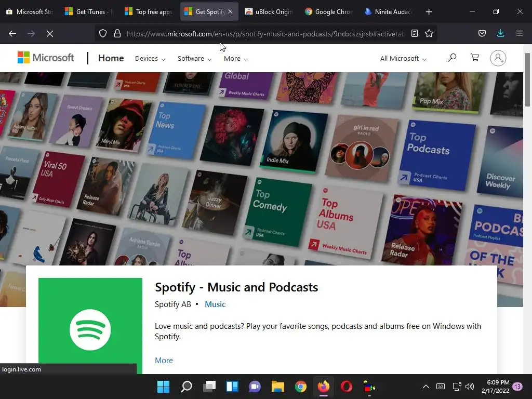Open the Firefox hamburger menu
This screenshot has height=399, width=532.
click(x=519, y=33)
